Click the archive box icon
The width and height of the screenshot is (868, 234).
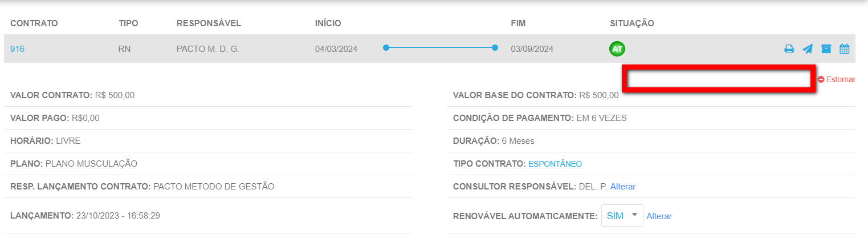pos(826,49)
